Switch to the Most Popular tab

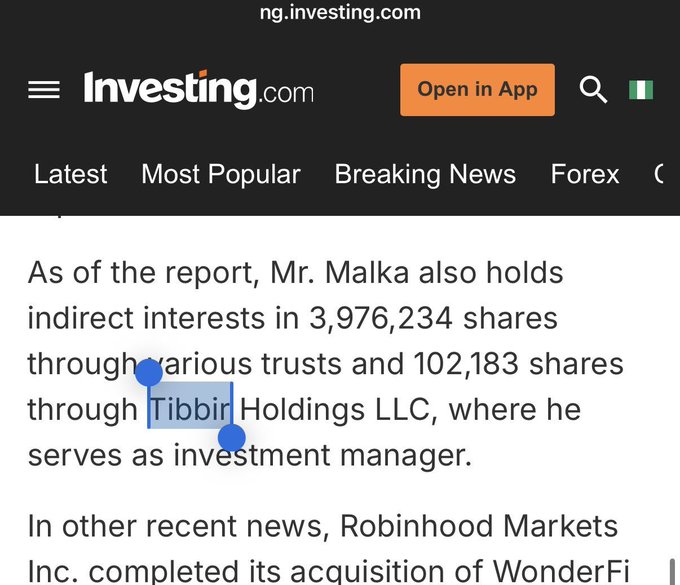coord(221,174)
